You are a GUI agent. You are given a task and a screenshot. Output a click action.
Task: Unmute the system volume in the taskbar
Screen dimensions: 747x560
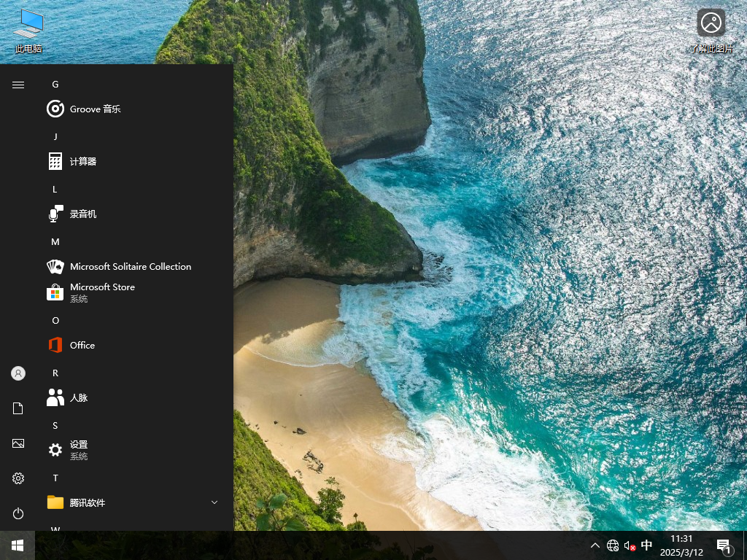pyautogui.click(x=629, y=545)
